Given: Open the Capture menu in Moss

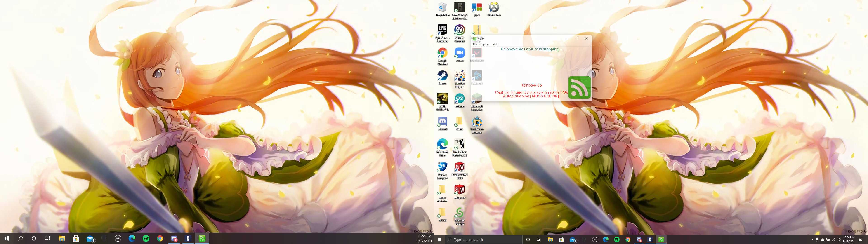Looking at the screenshot, I should pos(485,45).
